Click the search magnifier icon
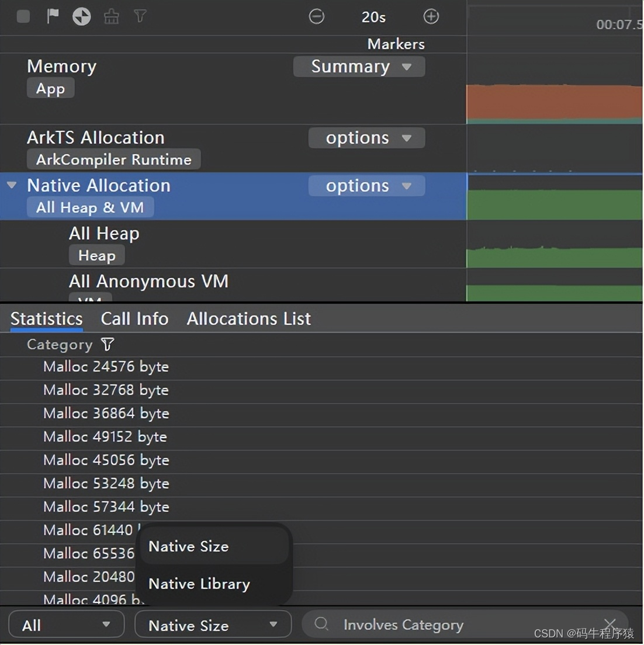The height and width of the screenshot is (645, 644). (x=321, y=623)
